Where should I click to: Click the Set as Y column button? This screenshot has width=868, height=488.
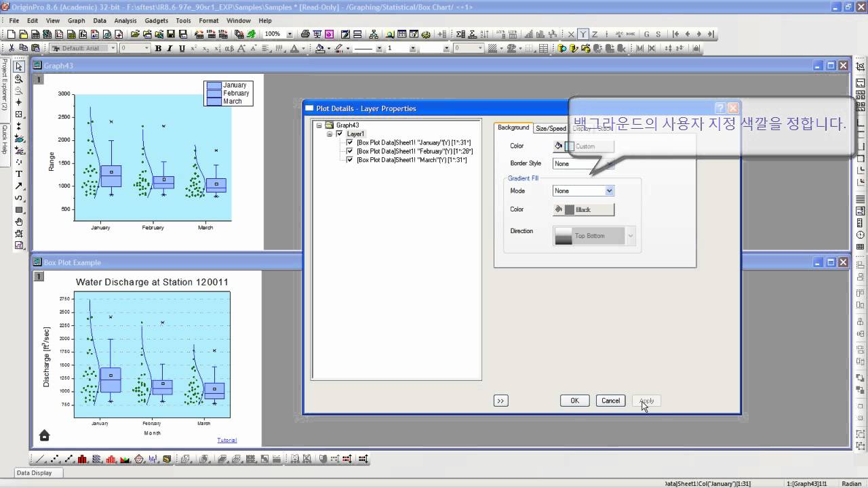[x=583, y=34]
